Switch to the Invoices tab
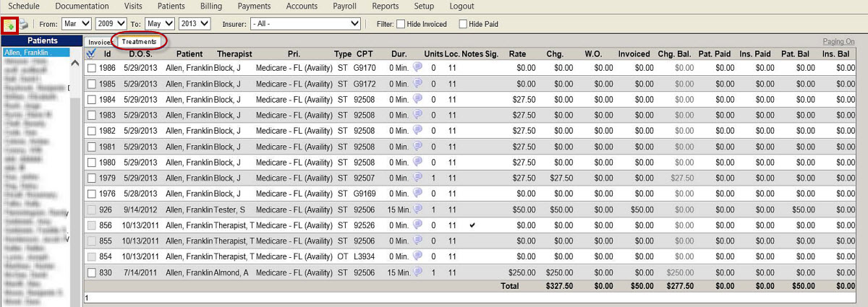868x307 pixels. [x=99, y=42]
